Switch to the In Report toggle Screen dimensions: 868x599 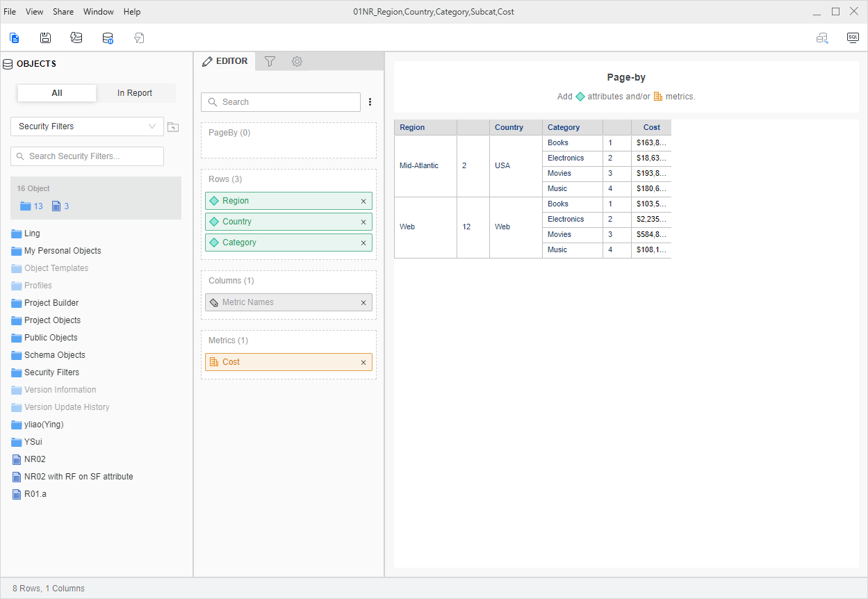pyautogui.click(x=135, y=93)
